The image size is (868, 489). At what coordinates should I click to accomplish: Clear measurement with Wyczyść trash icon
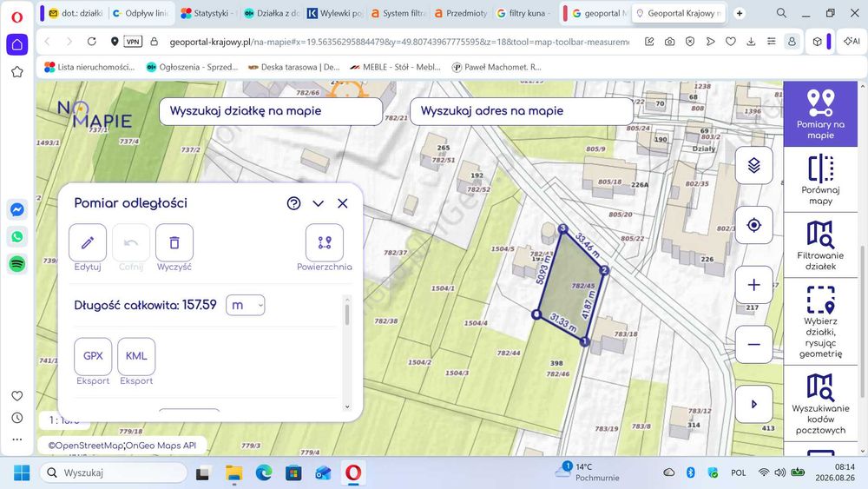coord(174,242)
